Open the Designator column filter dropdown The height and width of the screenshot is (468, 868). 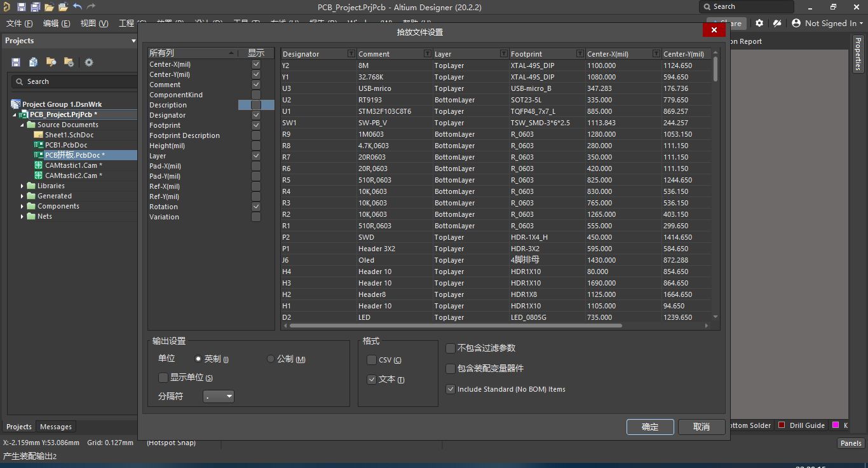351,53
